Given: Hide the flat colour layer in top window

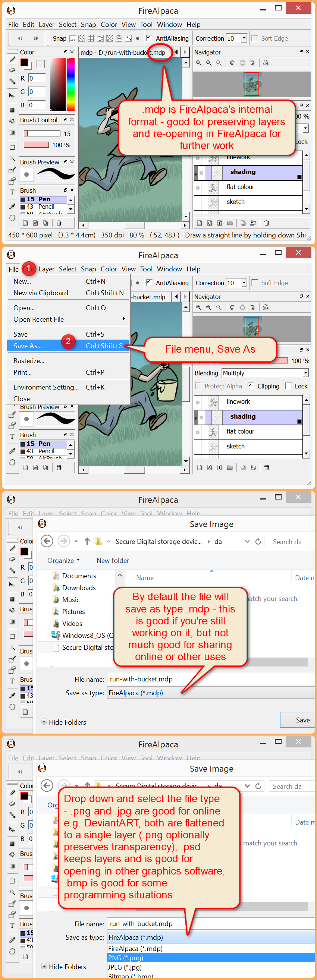Looking at the screenshot, I should (198, 187).
